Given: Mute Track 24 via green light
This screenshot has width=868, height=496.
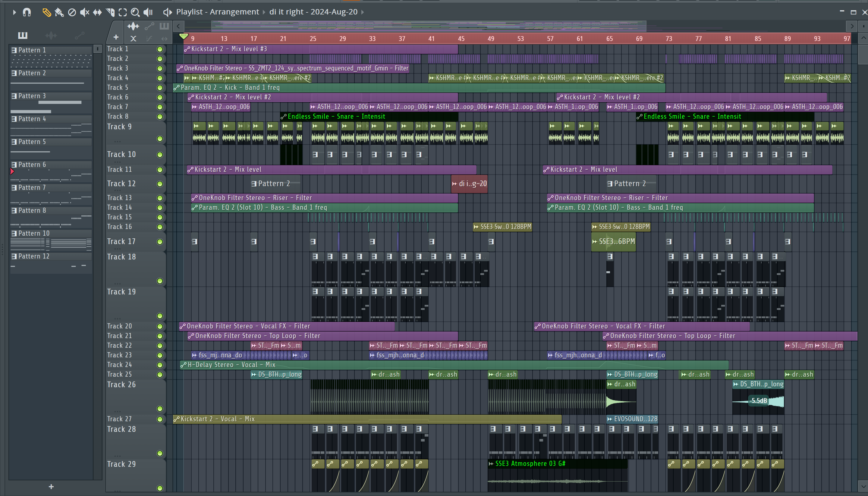Looking at the screenshot, I should coord(160,365).
